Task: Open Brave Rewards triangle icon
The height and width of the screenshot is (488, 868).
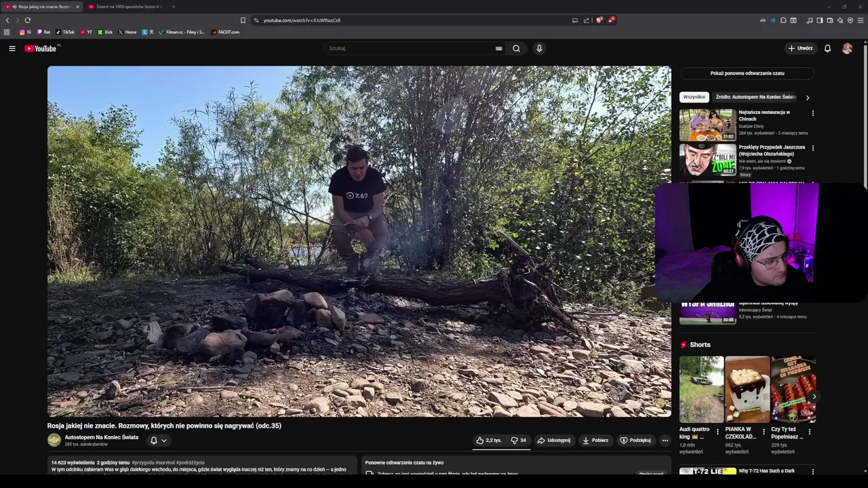Action: [610, 20]
